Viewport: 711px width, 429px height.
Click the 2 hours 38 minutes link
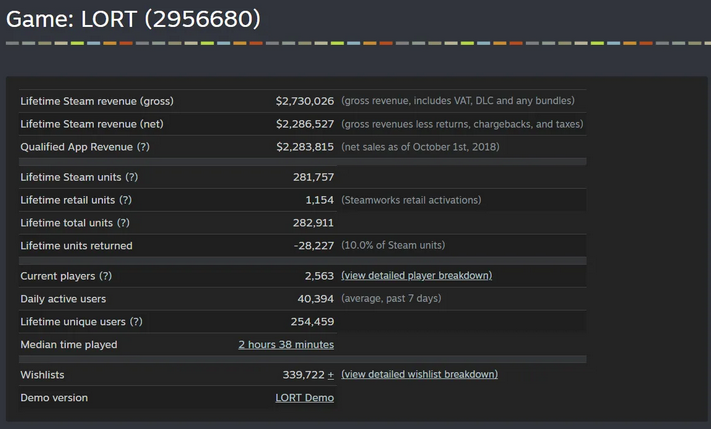[286, 345]
